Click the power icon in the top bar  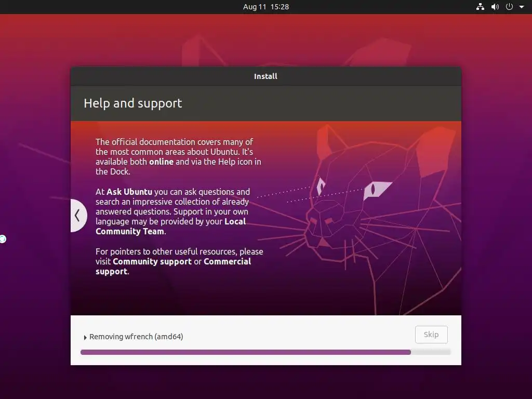(x=509, y=7)
